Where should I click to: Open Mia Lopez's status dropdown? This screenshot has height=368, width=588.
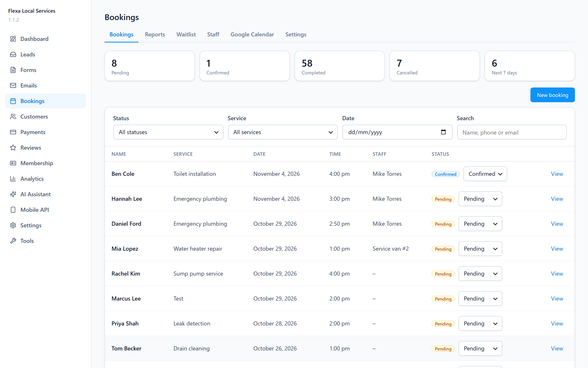pos(480,249)
